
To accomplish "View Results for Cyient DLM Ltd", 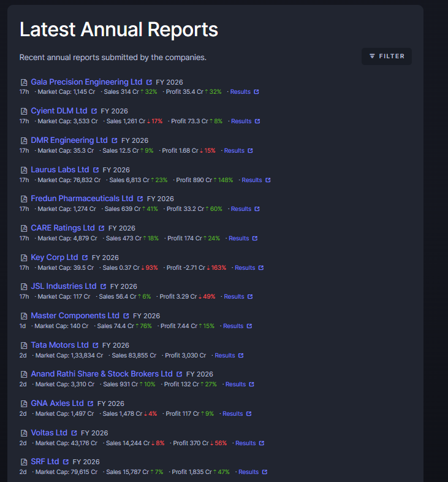I will (246, 121).
